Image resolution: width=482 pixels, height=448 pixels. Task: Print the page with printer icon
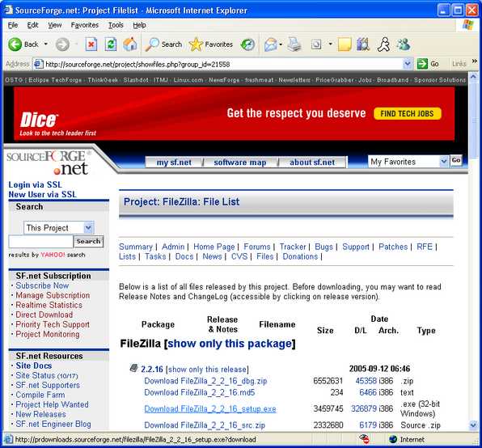294,44
